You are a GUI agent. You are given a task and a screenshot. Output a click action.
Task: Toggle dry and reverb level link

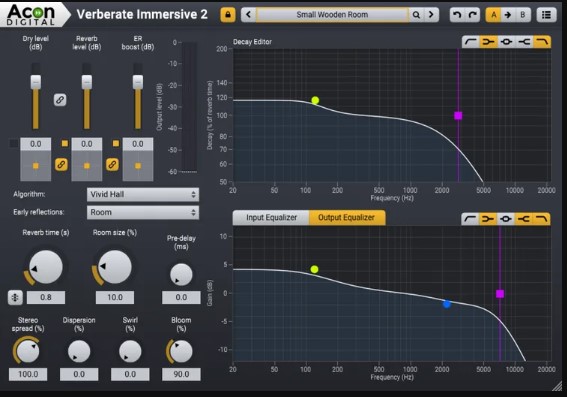click(x=60, y=100)
